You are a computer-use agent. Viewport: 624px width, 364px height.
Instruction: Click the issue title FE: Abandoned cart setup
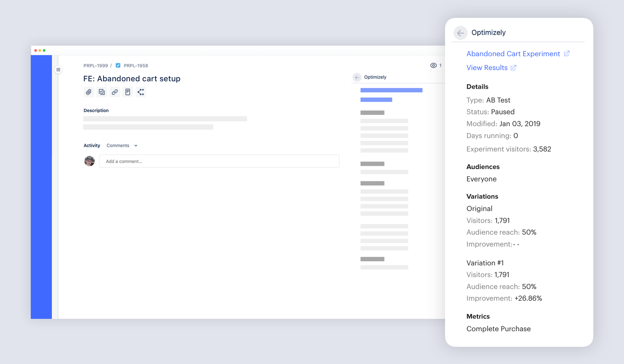click(132, 78)
